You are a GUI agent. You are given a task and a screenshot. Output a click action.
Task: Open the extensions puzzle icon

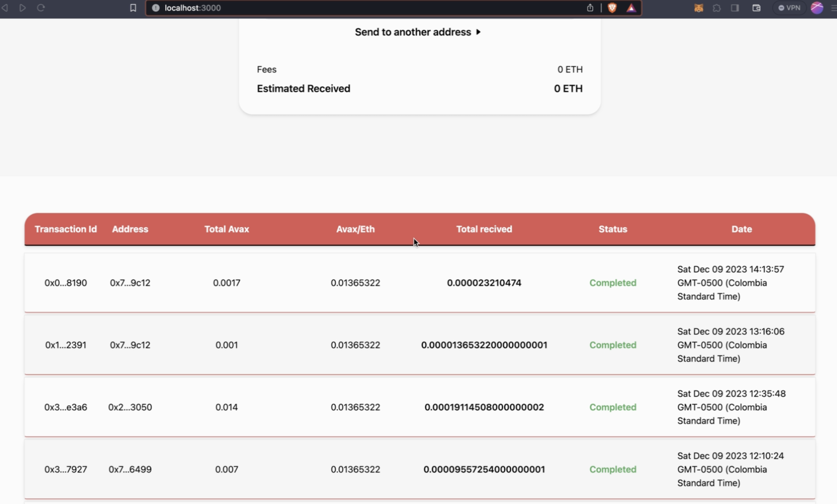717,8
